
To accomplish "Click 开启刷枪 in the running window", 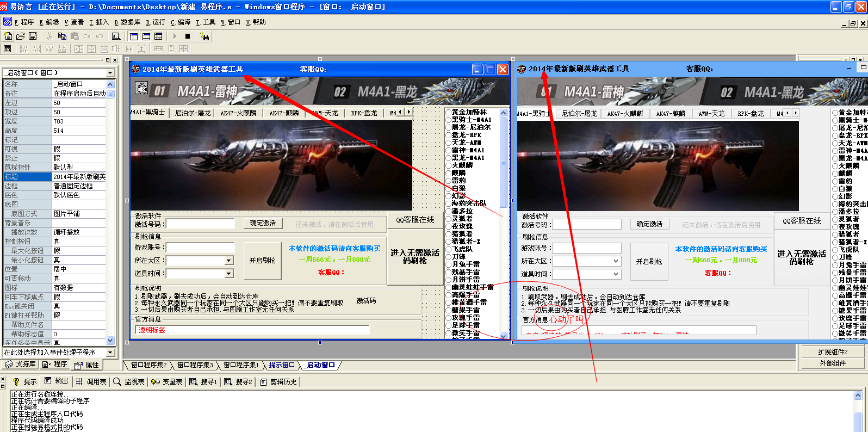I will [x=649, y=262].
